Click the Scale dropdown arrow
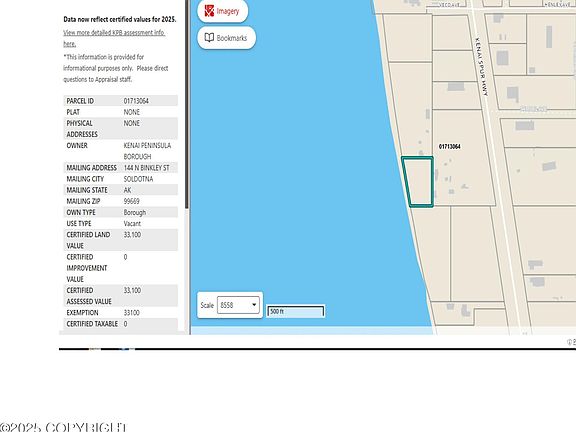Image resolution: width=576 pixels, height=432 pixels. [x=254, y=305]
